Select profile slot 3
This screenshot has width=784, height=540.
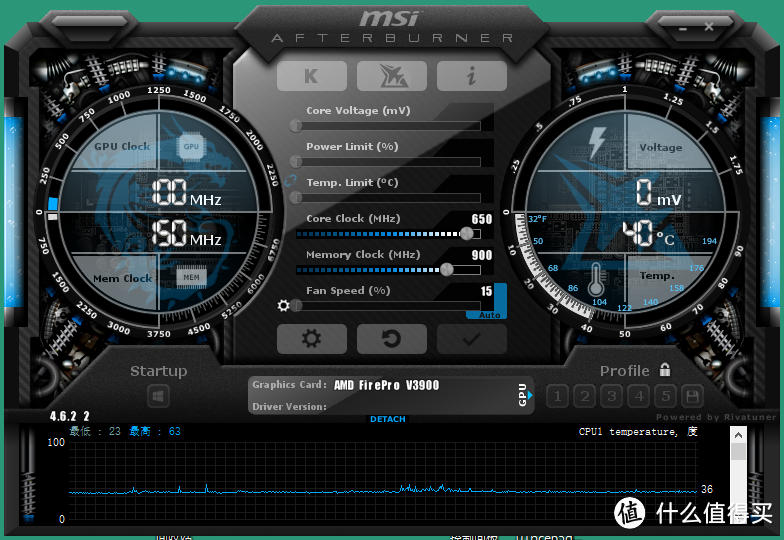tap(612, 397)
